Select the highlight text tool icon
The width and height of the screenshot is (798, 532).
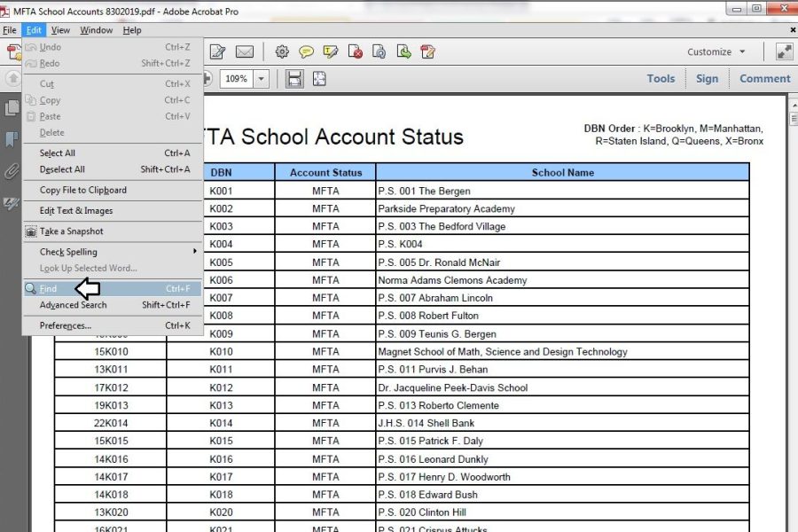click(x=331, y=52)
